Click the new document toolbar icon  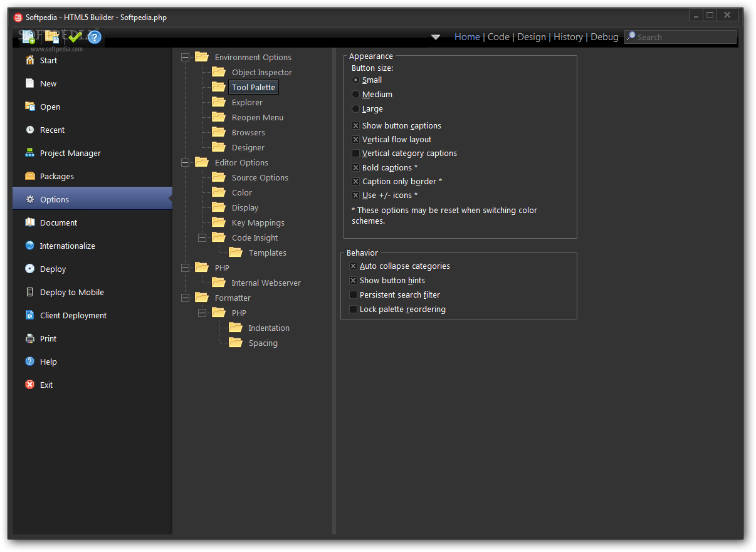click(28, 37)
